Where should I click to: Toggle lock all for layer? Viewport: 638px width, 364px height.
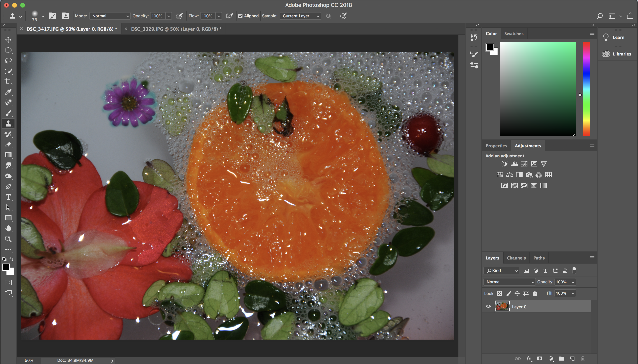pos(535,293)
